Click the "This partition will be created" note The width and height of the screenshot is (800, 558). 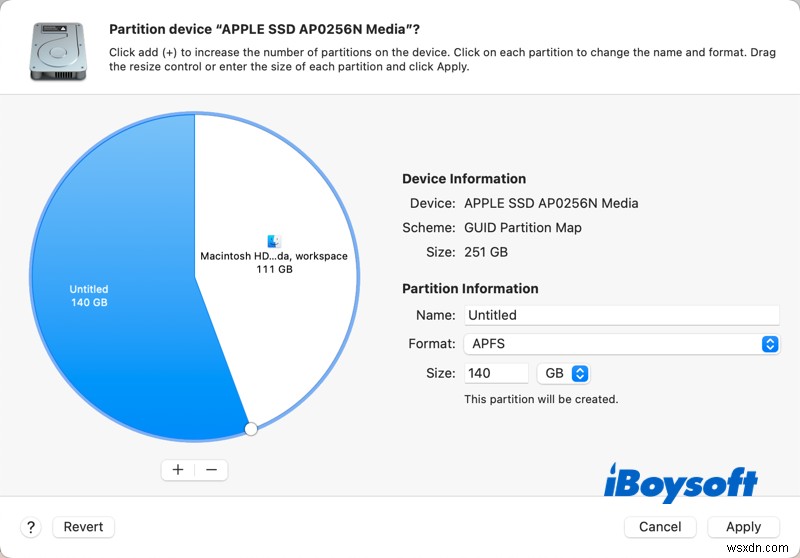[x=541, y=399]
